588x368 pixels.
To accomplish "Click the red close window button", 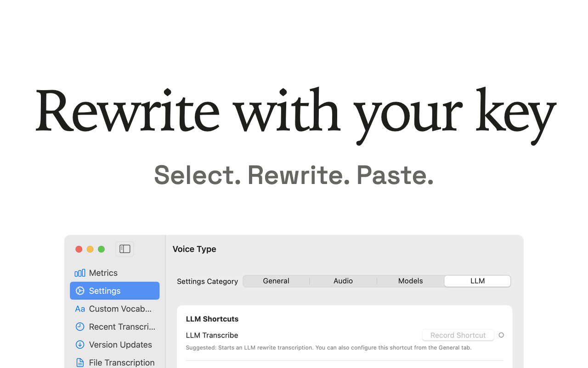I will tap(79, 249).
